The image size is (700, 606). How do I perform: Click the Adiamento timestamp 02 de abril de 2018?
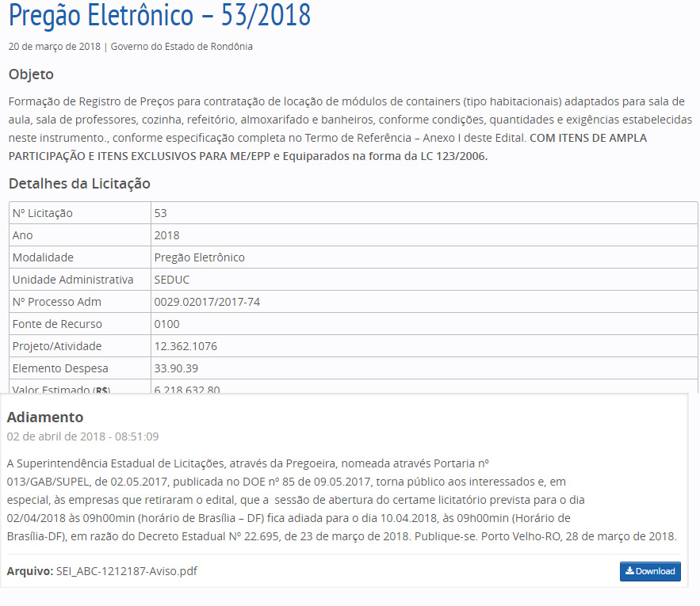[x=82, y=436]
